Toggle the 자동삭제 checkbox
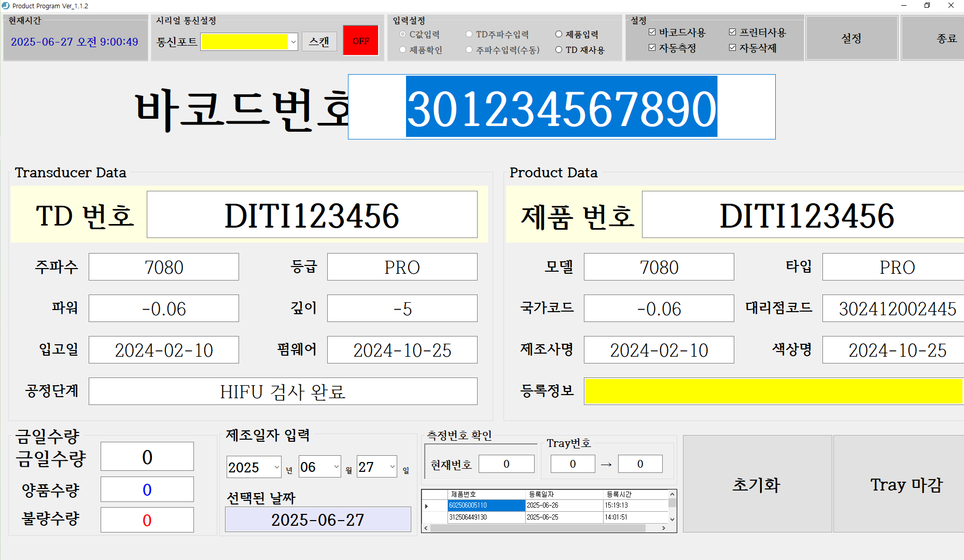 pyautogui.click(x=732, y=48)
